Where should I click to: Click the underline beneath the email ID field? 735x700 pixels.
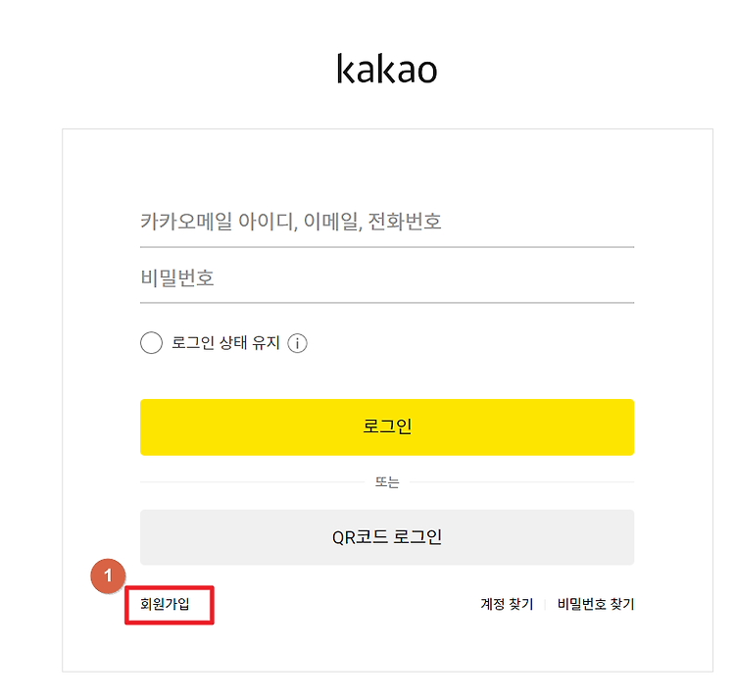(x=387, y=247)
